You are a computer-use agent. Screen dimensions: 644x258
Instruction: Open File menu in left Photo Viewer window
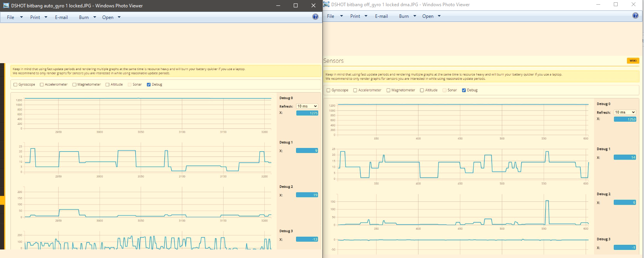(15, 17)
